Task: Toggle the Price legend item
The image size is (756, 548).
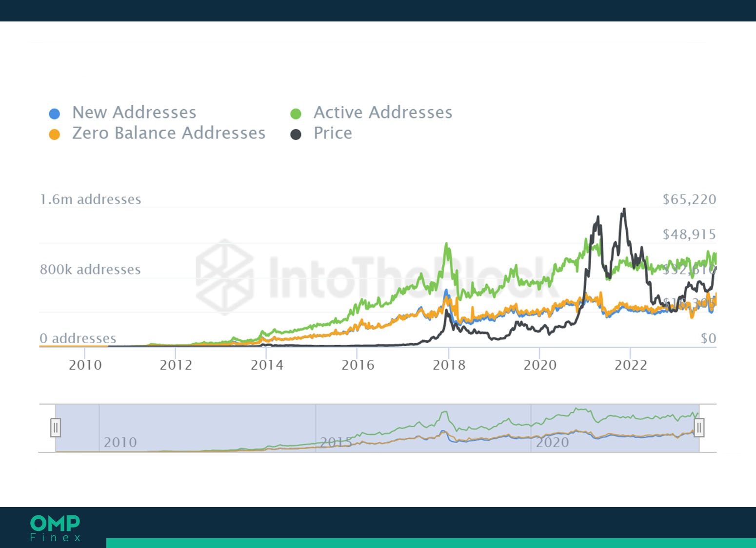Action: [321, 133]
